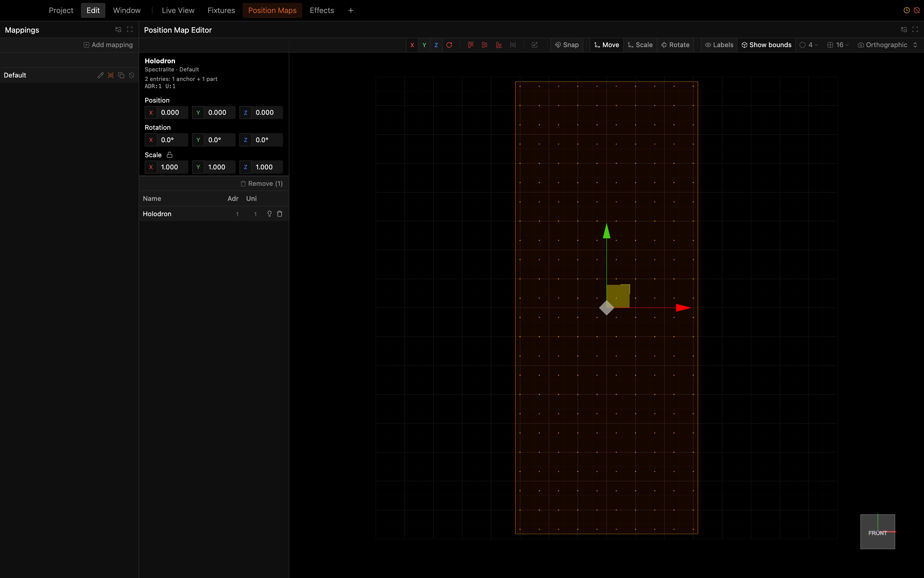Click the Uni column header
Image resolution: width=924 pixels, height=578 pixels.
click(251, 199)
